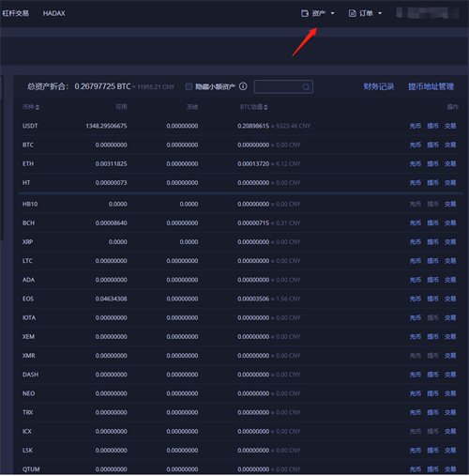Click the orders document icon beside 订单
The width and height of the screenshot is (469, 476).
pyautogui.click(x=352, y=13)
